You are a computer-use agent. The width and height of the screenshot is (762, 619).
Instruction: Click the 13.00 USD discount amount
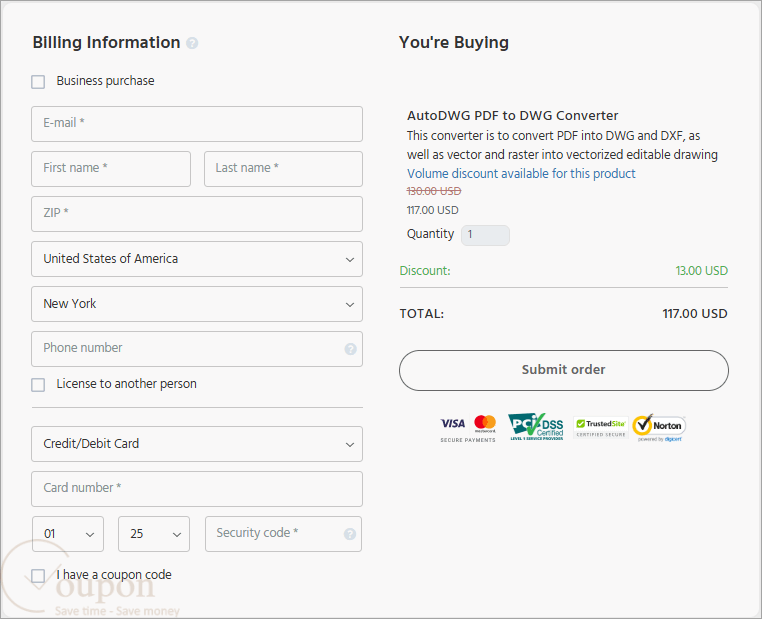point(701,271)
